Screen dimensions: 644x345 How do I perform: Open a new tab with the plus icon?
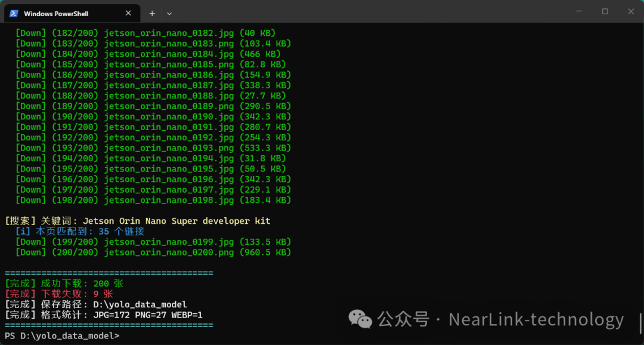[151, 13]
